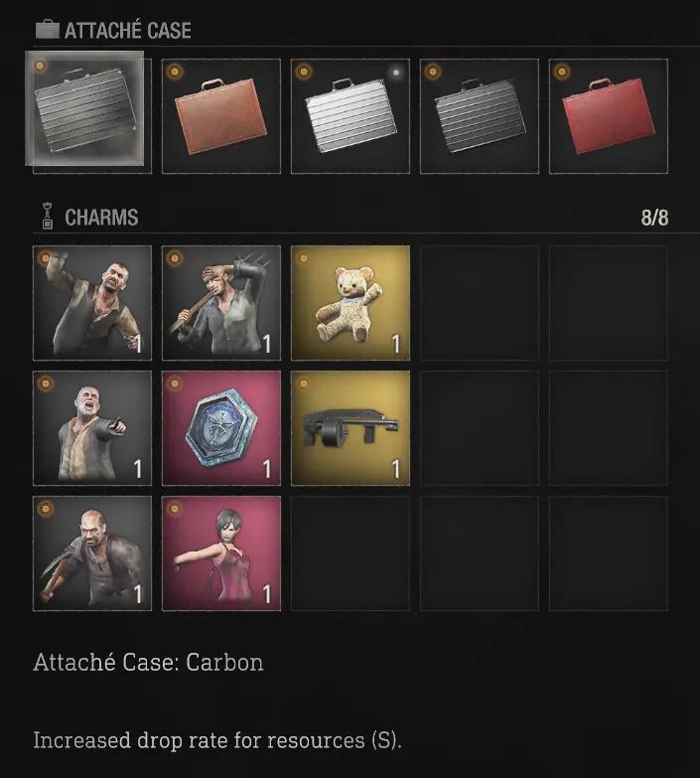Select the red attaché case
Image resolution: width=700 pixels, height=778 pixels.
pos(609,116)
